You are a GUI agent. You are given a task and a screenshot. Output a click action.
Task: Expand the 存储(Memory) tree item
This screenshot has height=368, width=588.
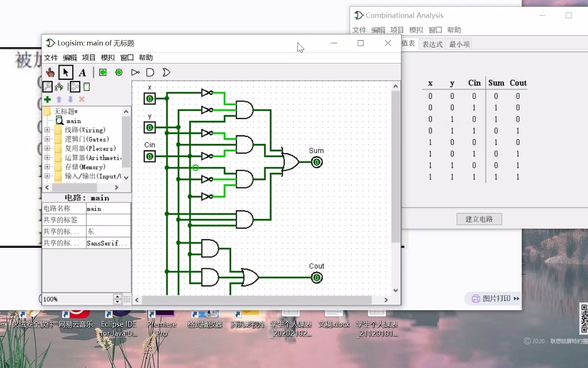[47, 167]
